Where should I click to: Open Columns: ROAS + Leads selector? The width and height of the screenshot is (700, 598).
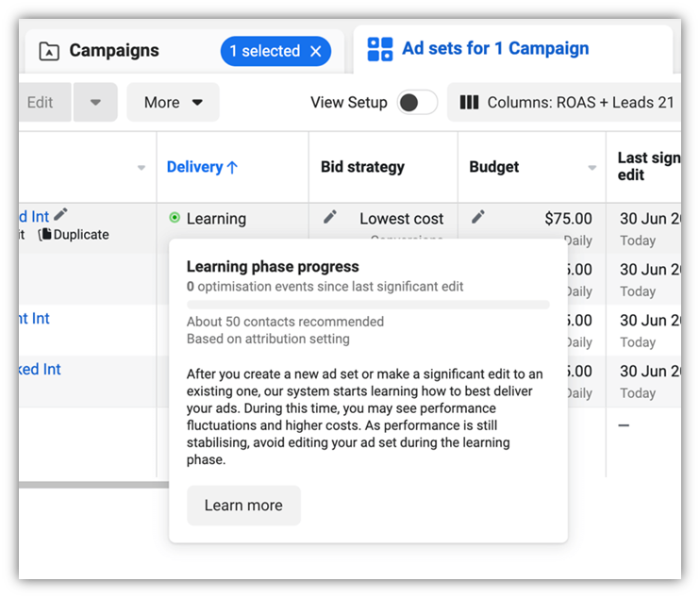pyautogui.click(x=564, y=102)
